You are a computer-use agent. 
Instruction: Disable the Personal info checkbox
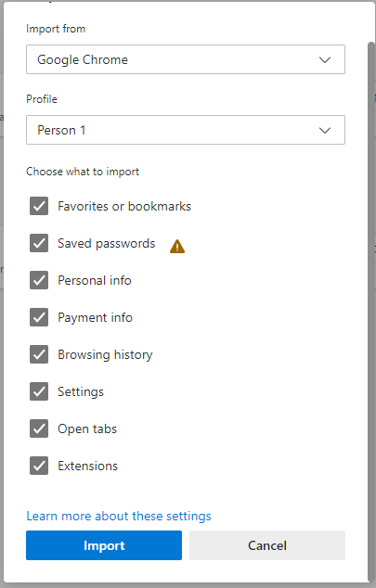tap(39, 280)
